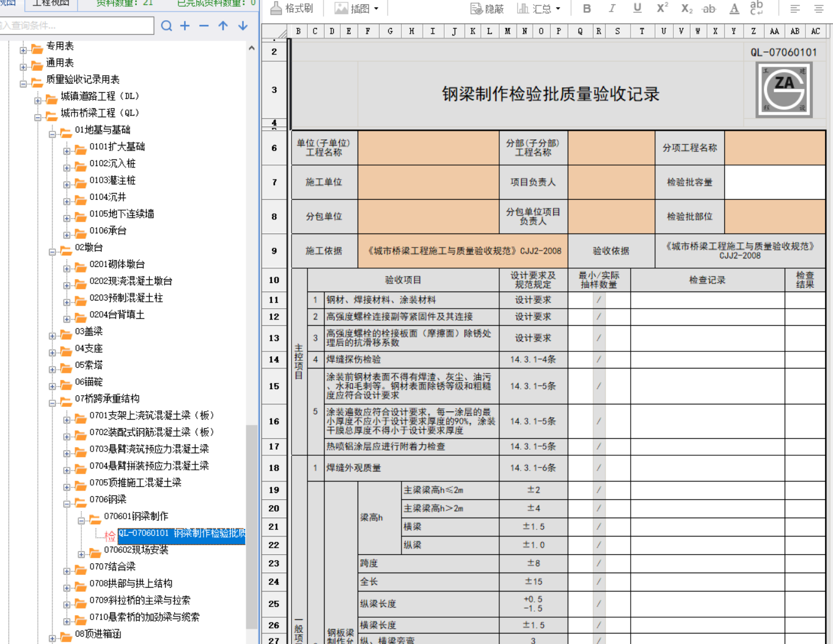Viewport: 833px width, 644px height.
Task: Click the ZA logo image
Action: click(784, 90)
